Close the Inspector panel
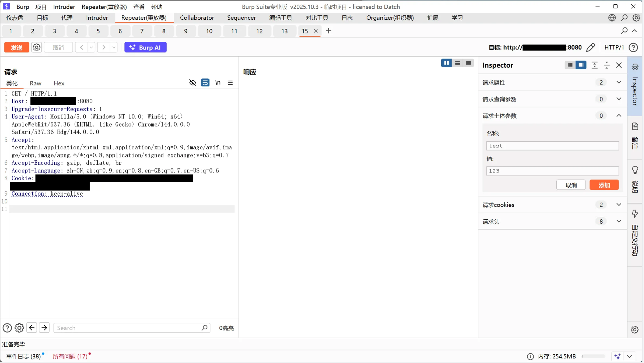This screenshot has width=644, height=363. click(619, 65)
